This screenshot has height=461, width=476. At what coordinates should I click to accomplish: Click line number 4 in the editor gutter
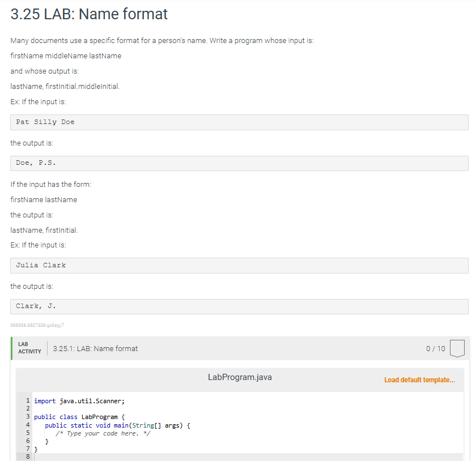27,425
